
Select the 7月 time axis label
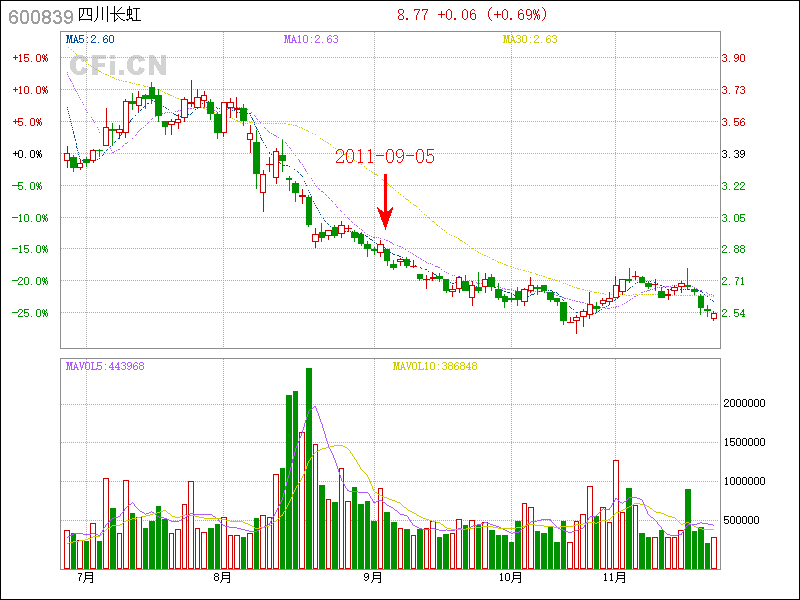(x=85, y=578)
